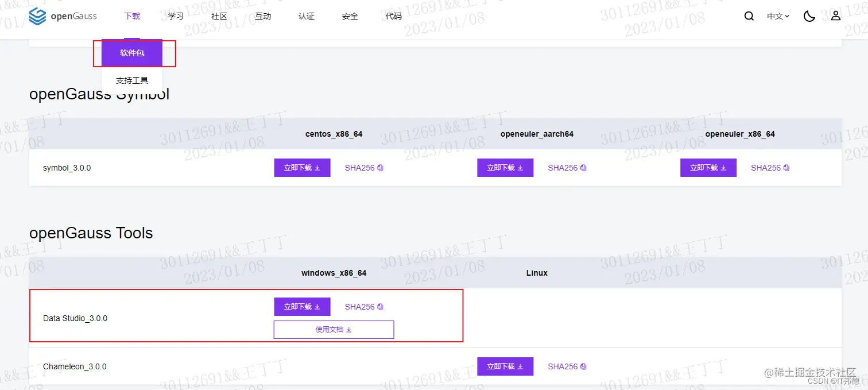Viewport: 868px width, 390px height.
Task: Open the 互动 menu
Action: click(263, 16)
